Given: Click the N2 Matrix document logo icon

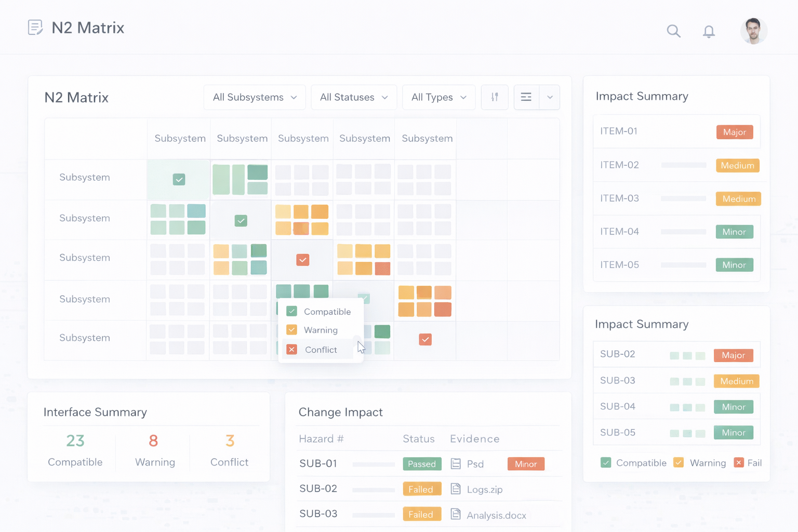Looking at the screenshot, I should (x=35, y=28).
